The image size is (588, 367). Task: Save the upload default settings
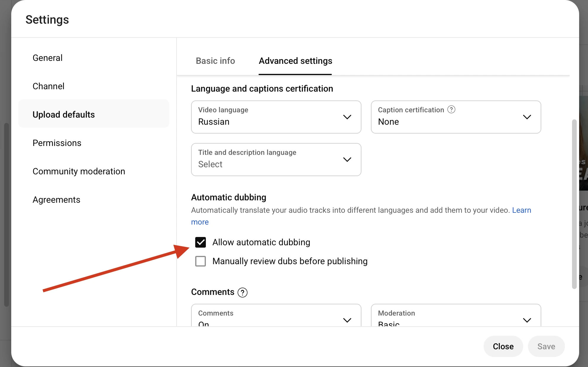tap(546, 346)
